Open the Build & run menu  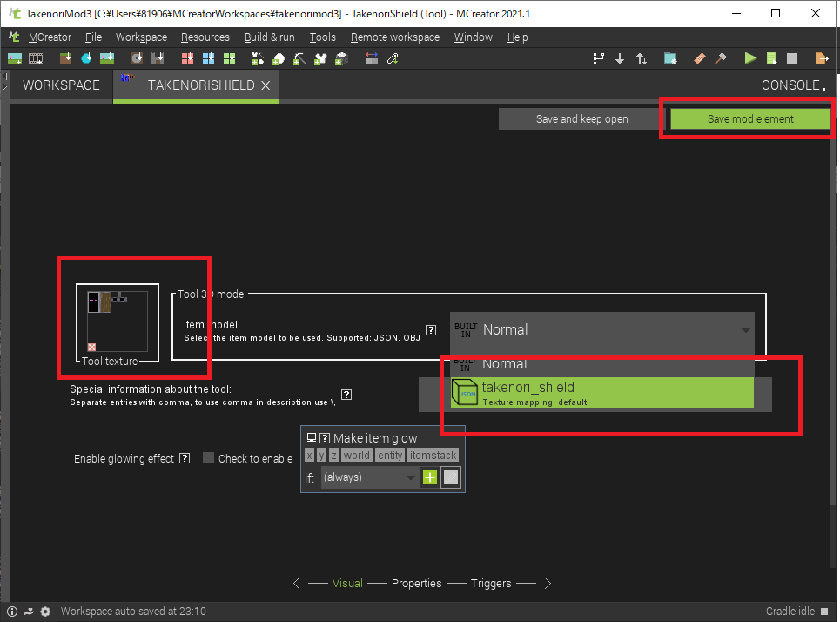pyautogui.click(x=269, y=37)
